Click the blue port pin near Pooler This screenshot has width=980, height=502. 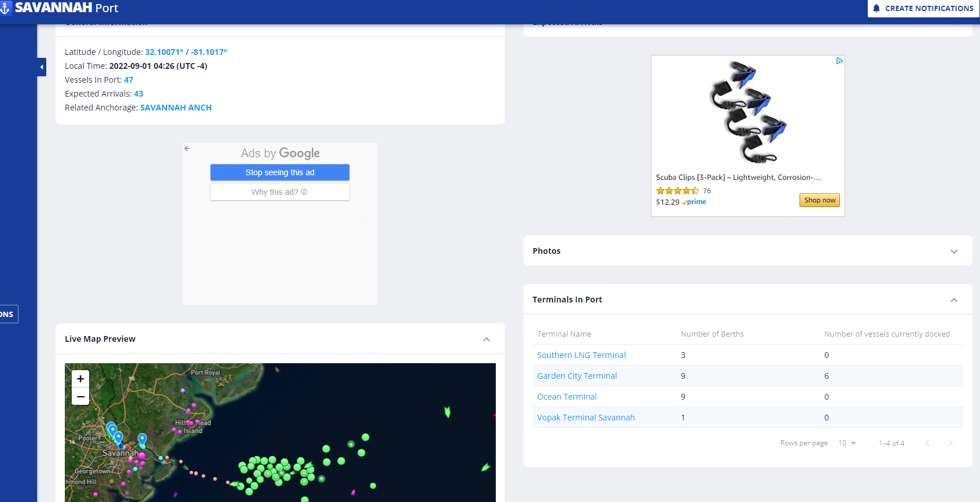click(x=112, y=430)
